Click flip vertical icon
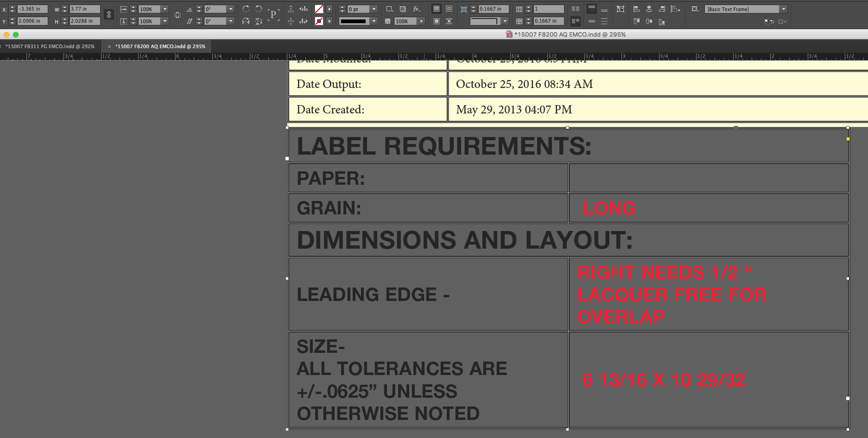 coord(259,21)
